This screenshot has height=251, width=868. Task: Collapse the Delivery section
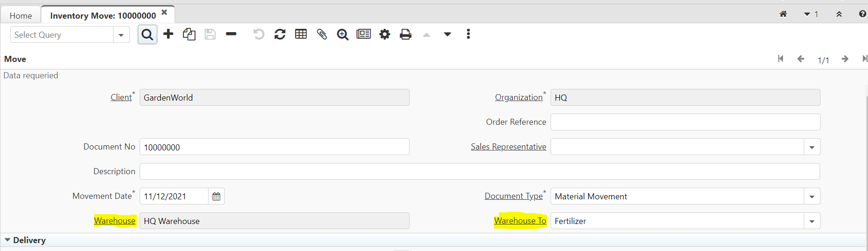(x=7, y=240)
